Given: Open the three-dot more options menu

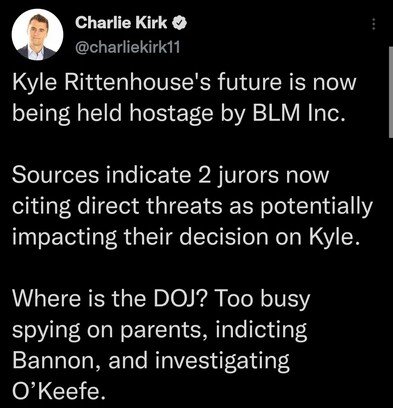Looking at the screenshot, I should pyautogui.click(x=374, y=24).
